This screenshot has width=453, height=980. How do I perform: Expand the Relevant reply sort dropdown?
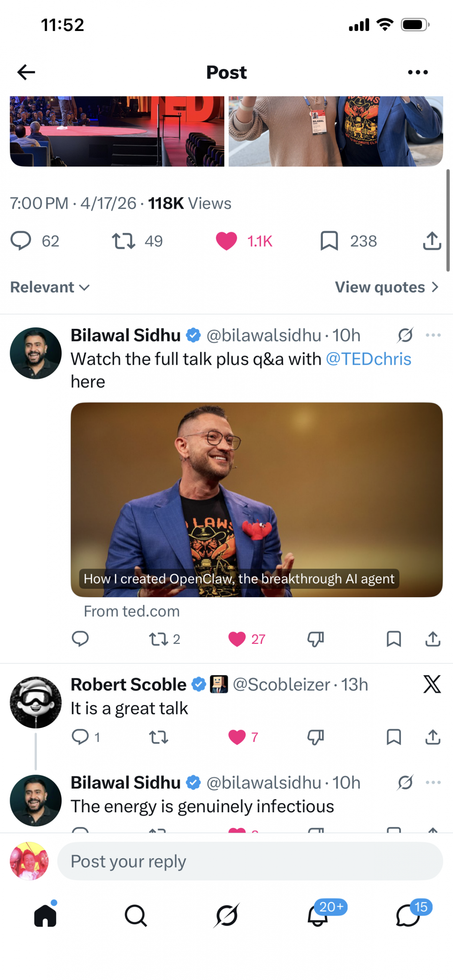pyautogui.click(x=50, y=287)
